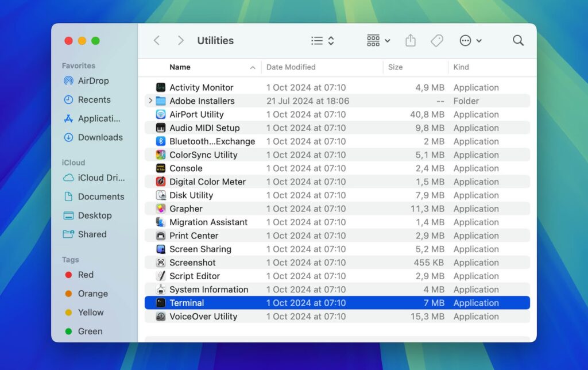The height and width of the screenshot is (370, 588).
Task: Expand the Adobe Installers folder disclosure arrow
Action: (150, 101)
